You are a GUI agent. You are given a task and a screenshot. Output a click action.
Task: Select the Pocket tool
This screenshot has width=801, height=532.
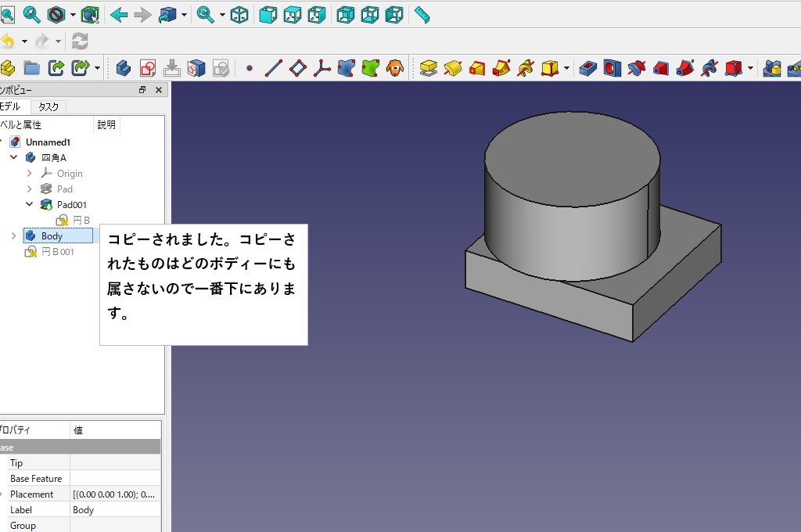[x=588, y=67]
